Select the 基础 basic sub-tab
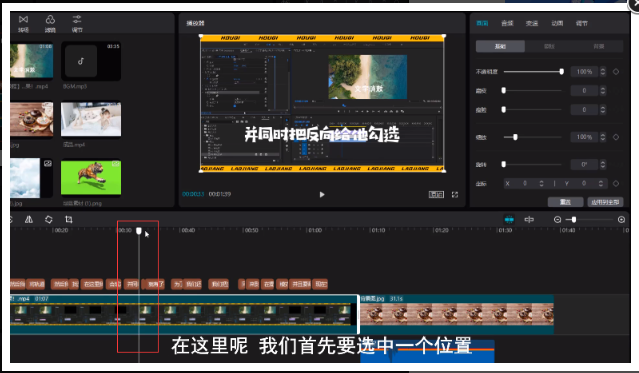 click(500, 46)
